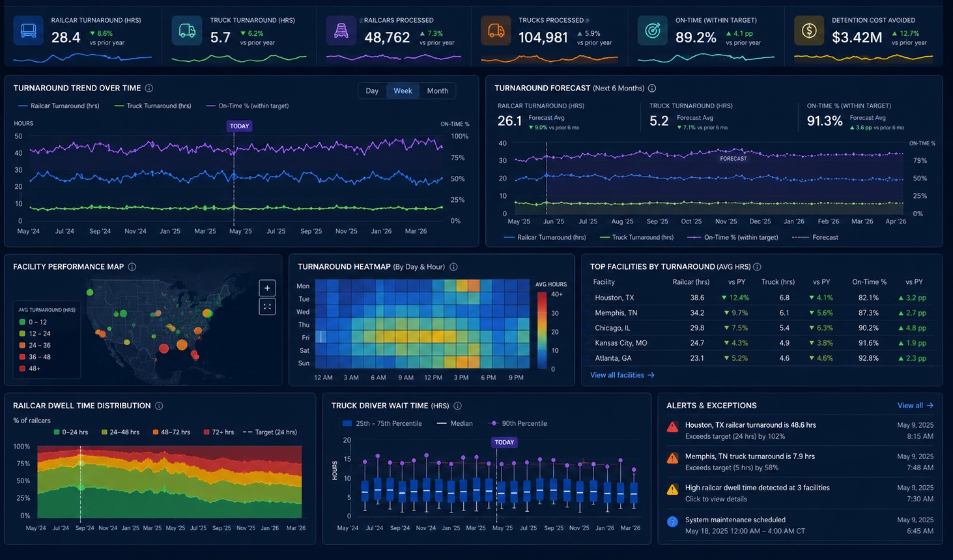
Task: Sort table by Railcar (hrs) column
Action: click(x=690, y=282)
